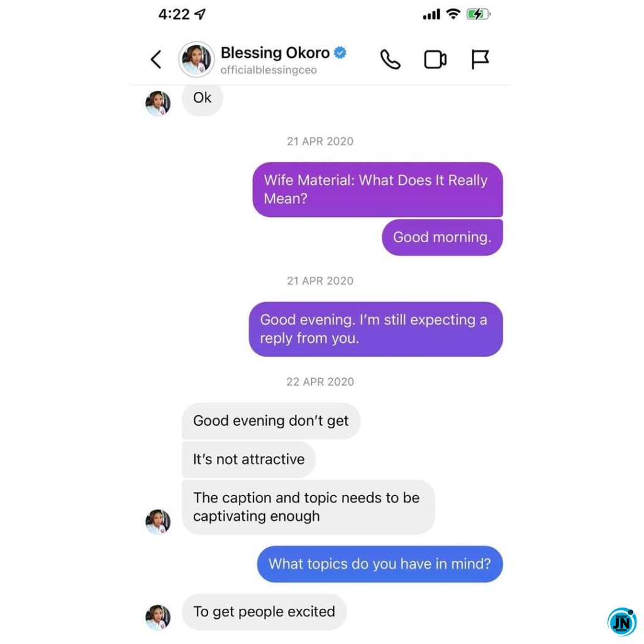Tap the JN watermark logo
Image resolution: width=644 pixels, height=644 pixels.
click(622, 622)
